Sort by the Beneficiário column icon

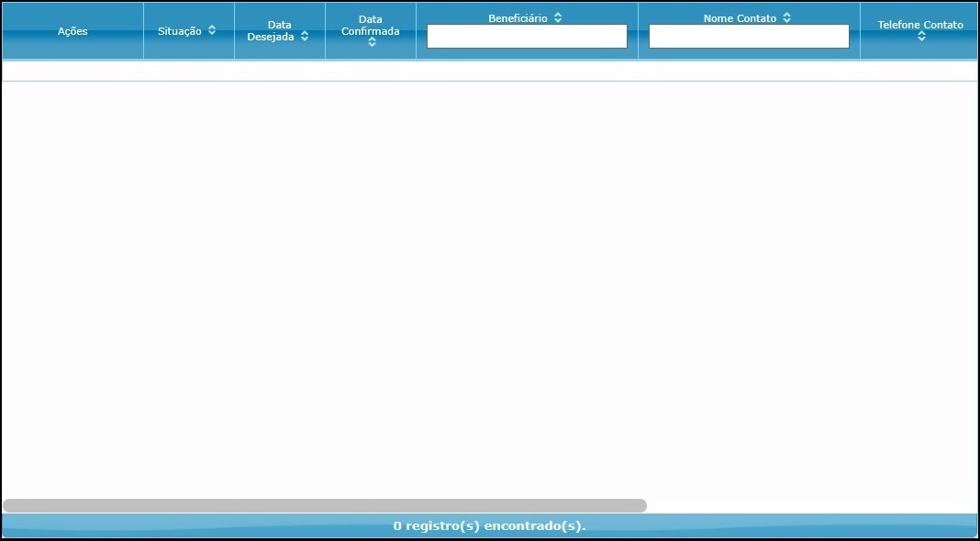(558, 17)
